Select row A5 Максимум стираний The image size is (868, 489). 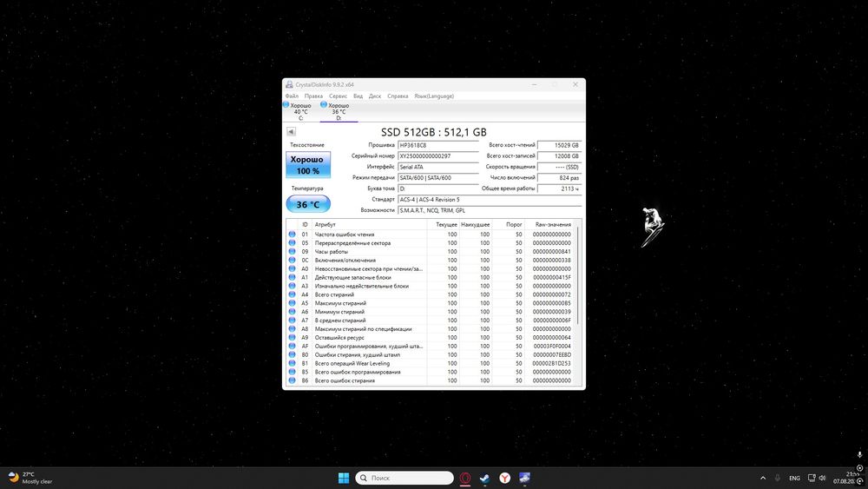coord(431,303)
